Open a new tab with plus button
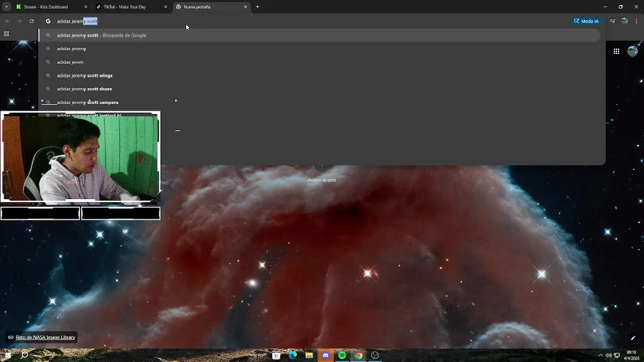Screen dimensions: 644x362 click(258, 7)
